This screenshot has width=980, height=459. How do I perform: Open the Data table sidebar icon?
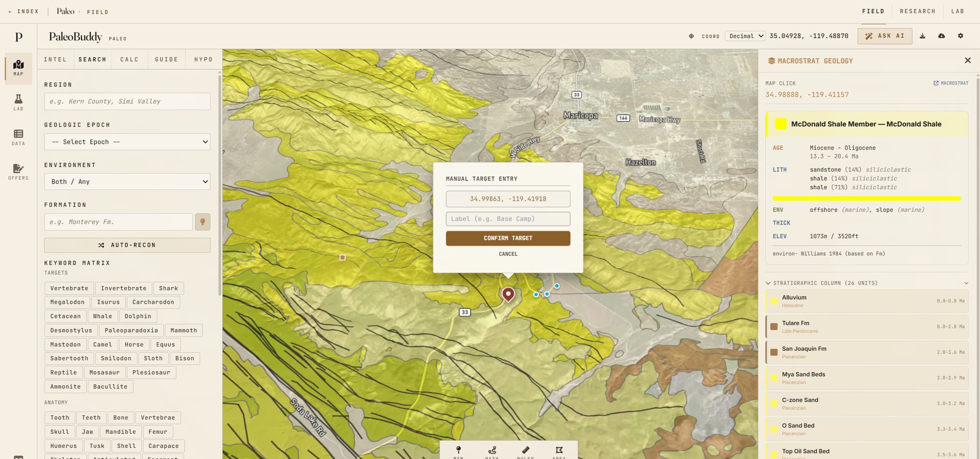tap(18, 137)
